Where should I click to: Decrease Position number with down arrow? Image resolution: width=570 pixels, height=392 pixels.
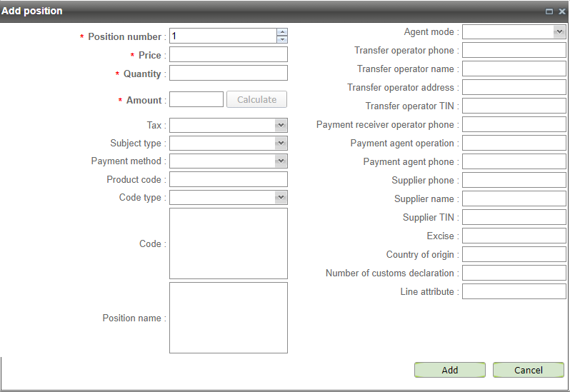[x=281, y=39]
